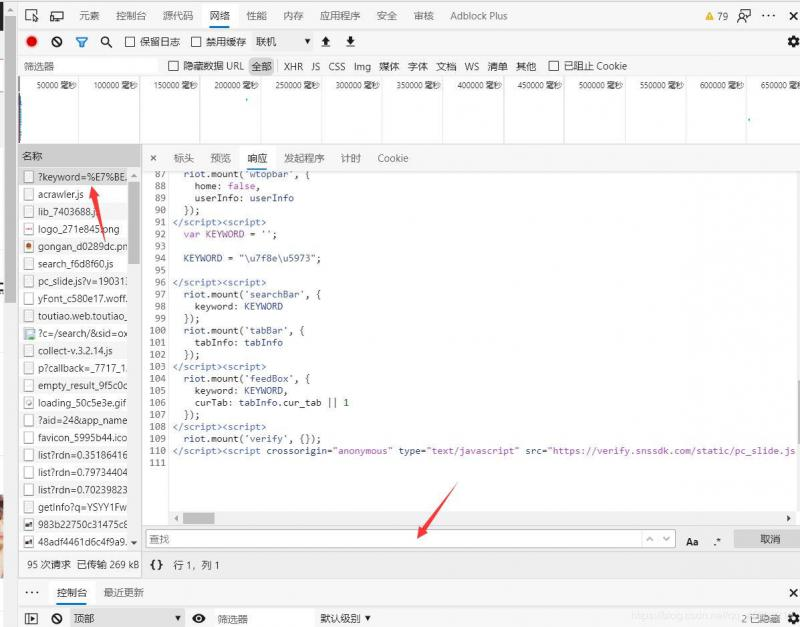
Task: Click the response horizontal scrollbar thumb
Action: [x=199, y=518]
